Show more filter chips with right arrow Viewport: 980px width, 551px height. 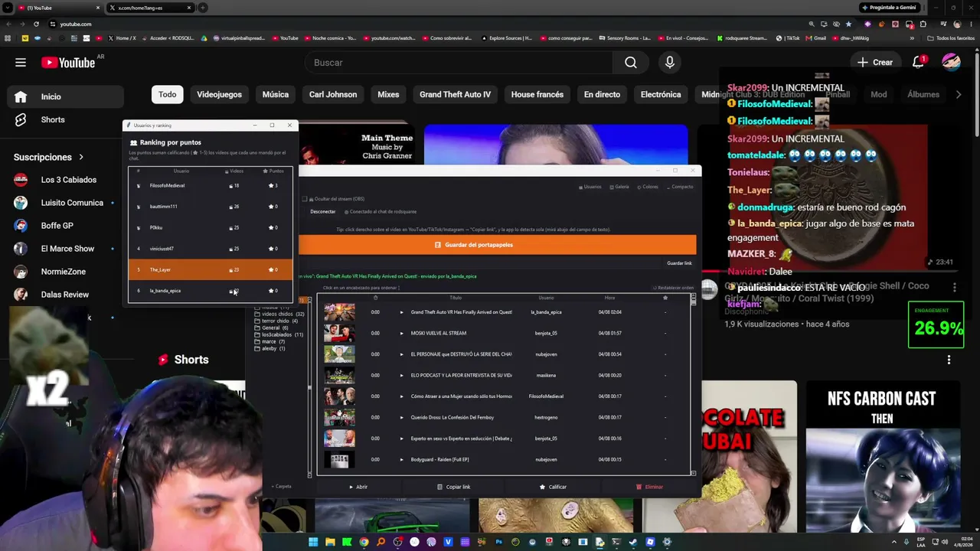958,94
